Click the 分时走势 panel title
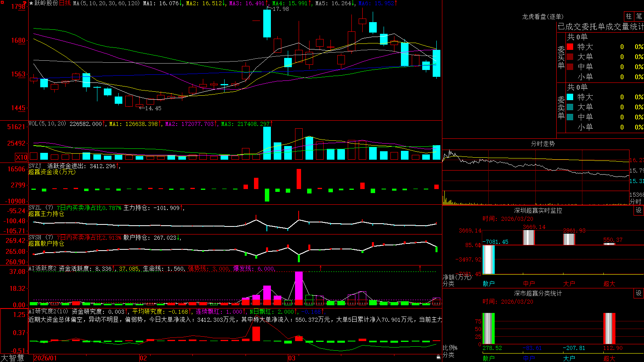 (x=543, y=144)
